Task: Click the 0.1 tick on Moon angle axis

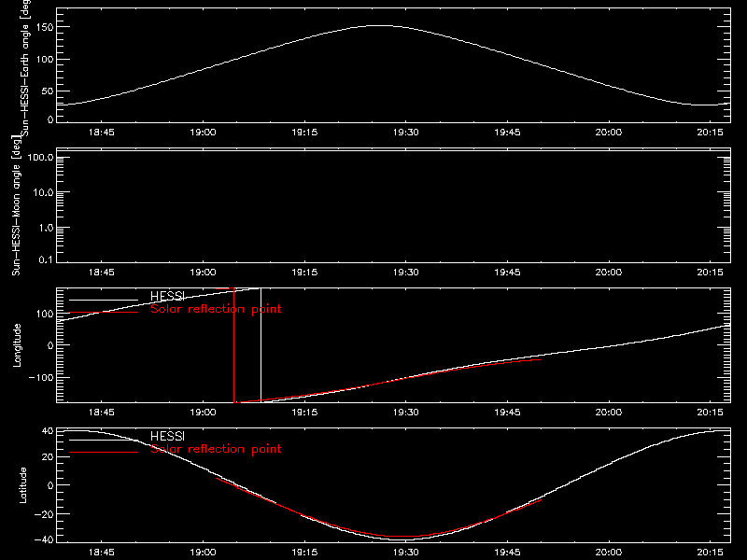Action: point(46,259)
